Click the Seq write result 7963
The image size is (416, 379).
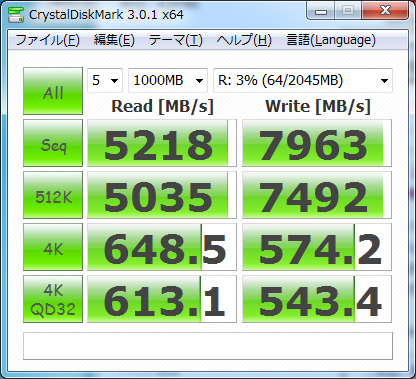pos(317,143)
